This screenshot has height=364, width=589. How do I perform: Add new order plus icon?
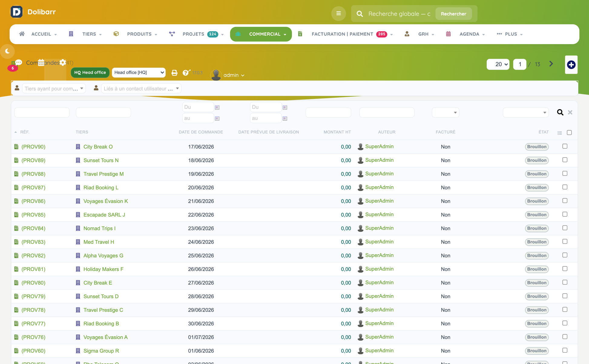[571, 64]
